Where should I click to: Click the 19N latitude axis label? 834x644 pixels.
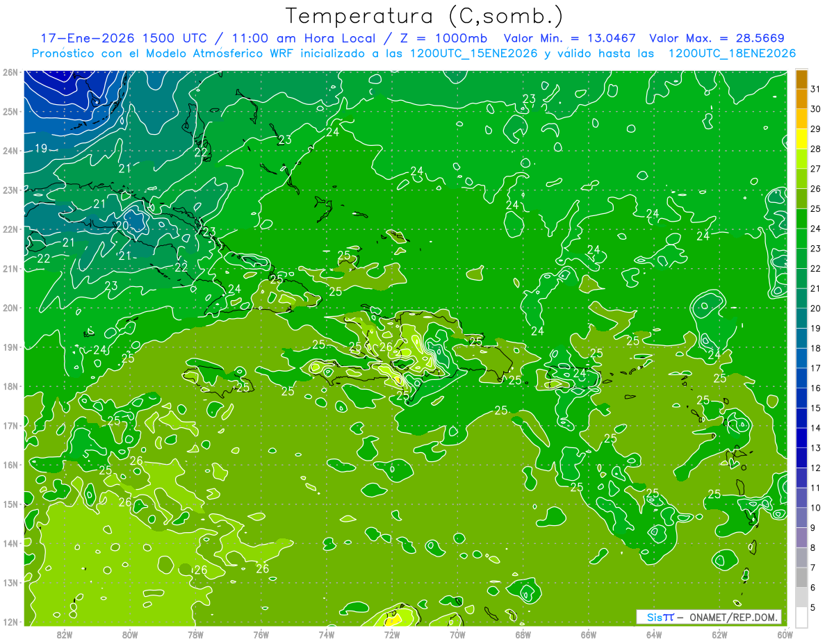(x=10, y=347)
